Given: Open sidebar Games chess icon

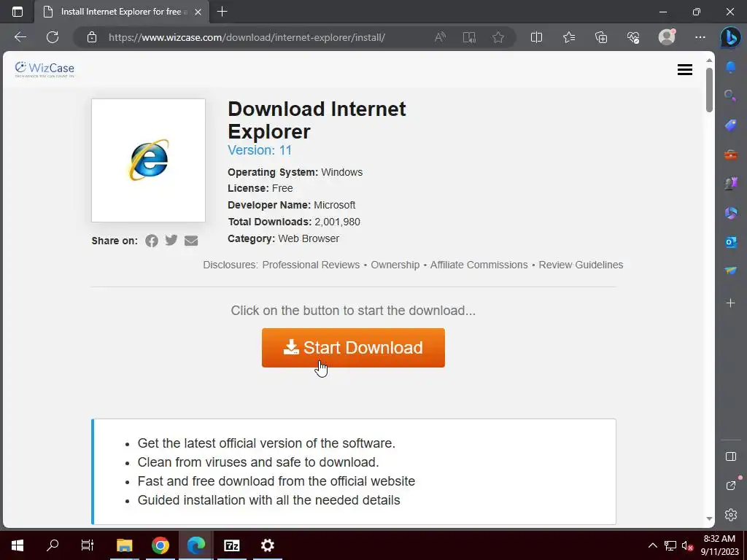Looking at the screenshot, I should (x=731, y=183).
